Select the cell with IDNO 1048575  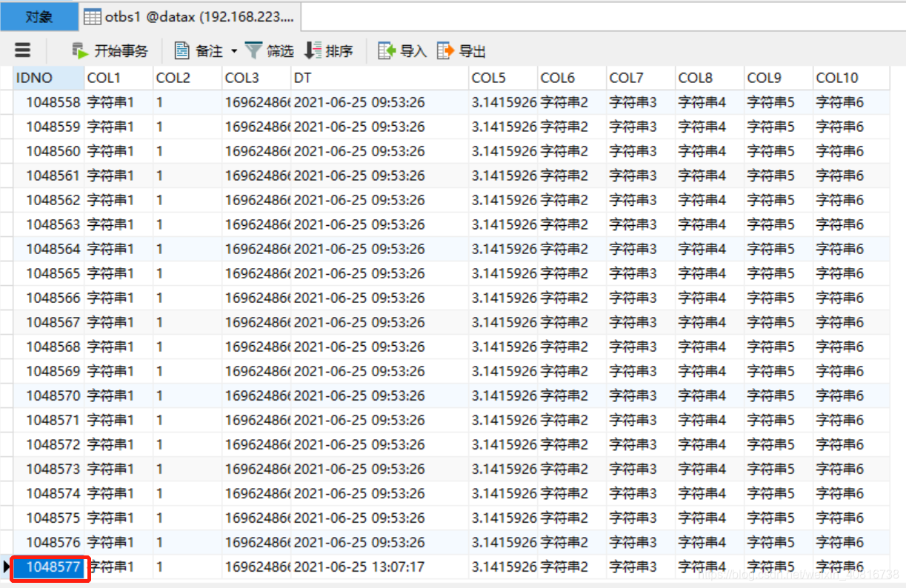point(49,518)
